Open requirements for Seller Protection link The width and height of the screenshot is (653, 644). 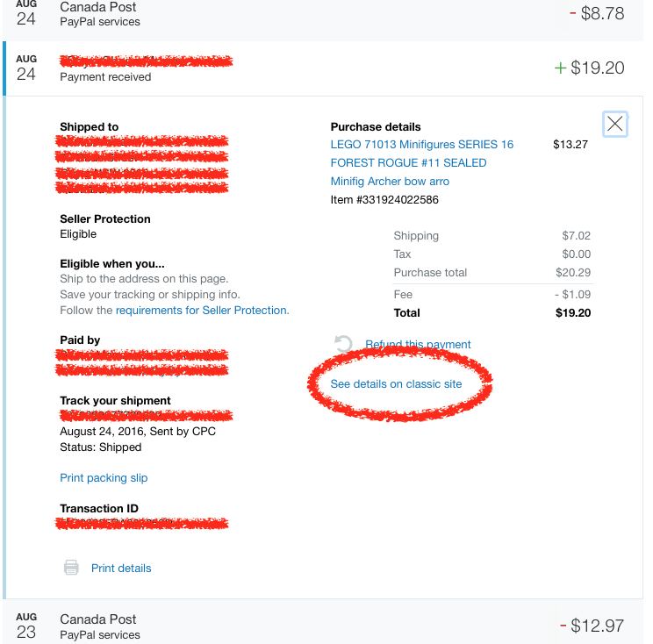pyautogui.click(x=201, y=310)
